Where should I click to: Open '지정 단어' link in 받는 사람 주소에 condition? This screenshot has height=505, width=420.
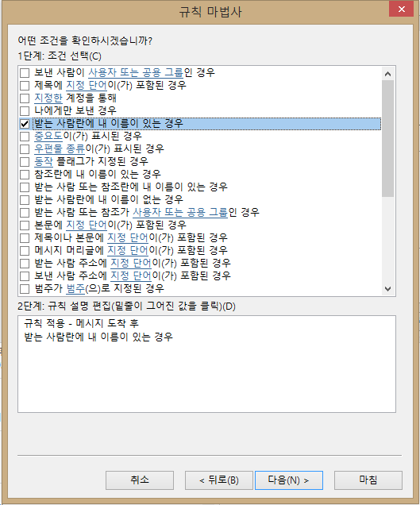131,263
